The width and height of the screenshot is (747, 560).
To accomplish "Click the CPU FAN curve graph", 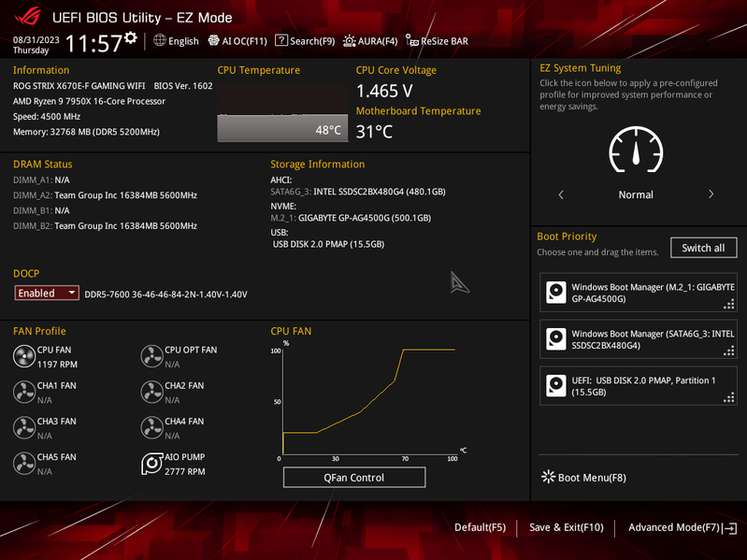I will 369,400.
